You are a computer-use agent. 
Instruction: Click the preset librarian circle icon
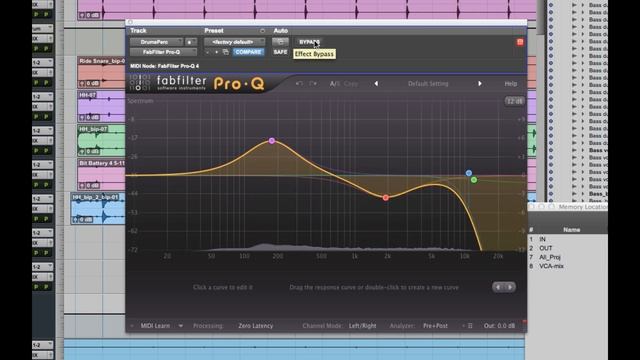click(262, 31)
